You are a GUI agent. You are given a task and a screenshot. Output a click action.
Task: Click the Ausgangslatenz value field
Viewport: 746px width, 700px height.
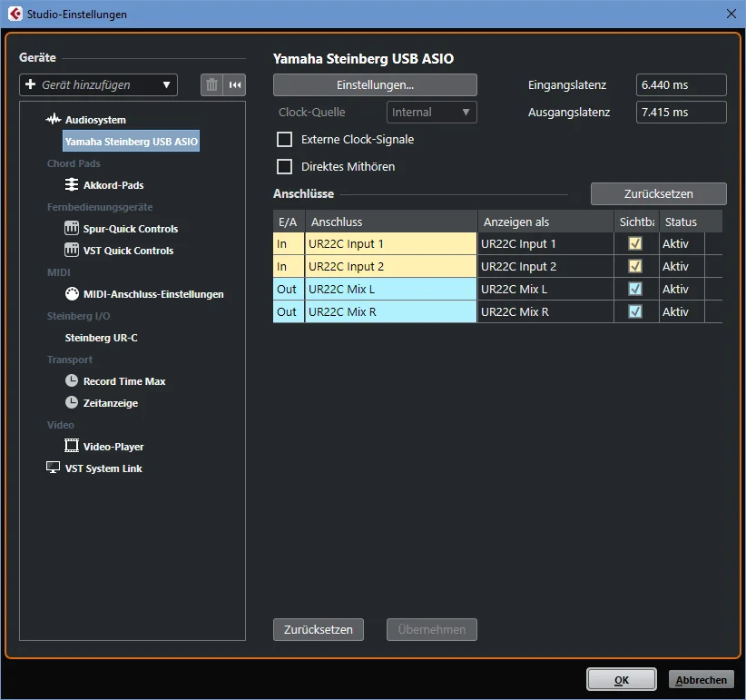(x=682, y=113)
